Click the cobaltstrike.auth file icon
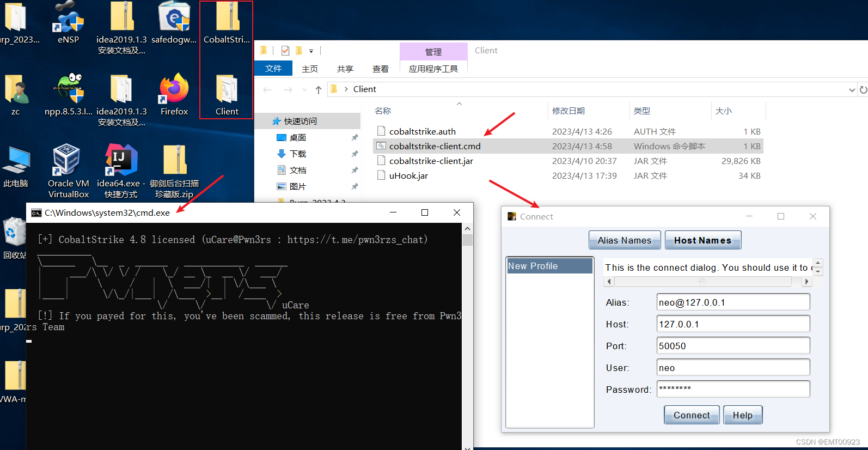Image resolution: width=868 pixels, height=450 pixels. [x=381, y=131]
